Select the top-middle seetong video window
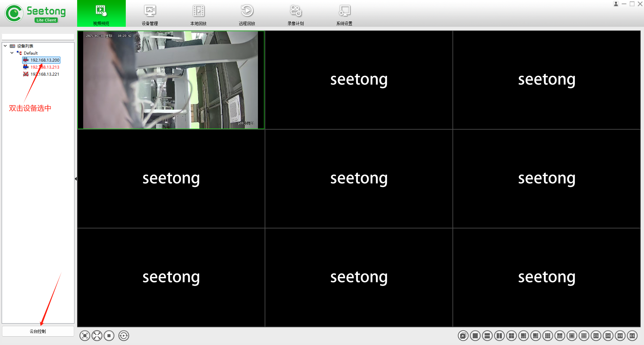 pos(359,80)
